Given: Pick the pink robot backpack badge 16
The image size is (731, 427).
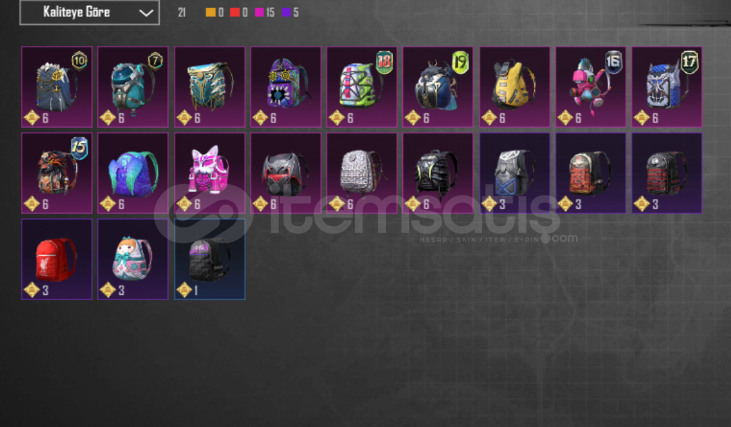Looking at the screenshot, I should (x=591, y=87).
